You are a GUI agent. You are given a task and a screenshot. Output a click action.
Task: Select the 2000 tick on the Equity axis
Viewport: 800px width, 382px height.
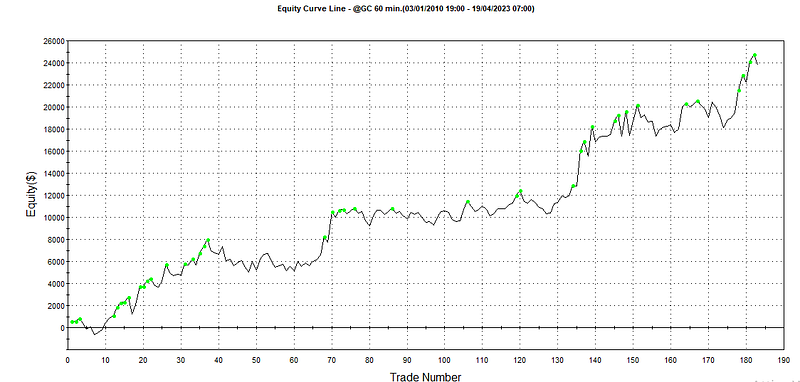56,305
